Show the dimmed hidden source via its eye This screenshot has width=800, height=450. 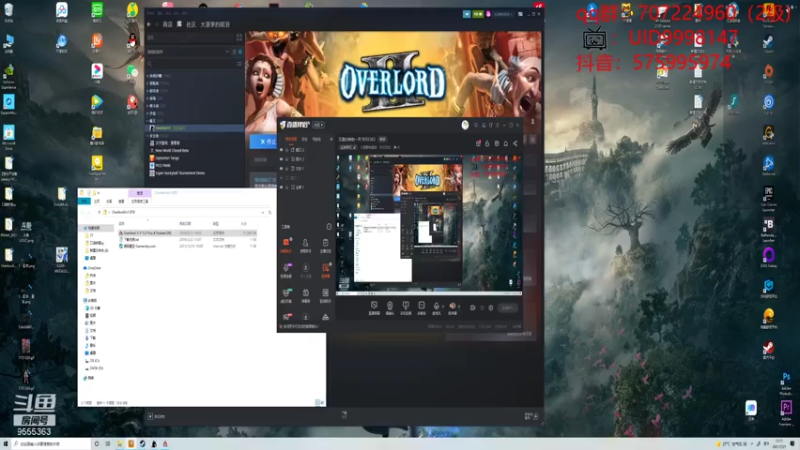coord(281,178)
